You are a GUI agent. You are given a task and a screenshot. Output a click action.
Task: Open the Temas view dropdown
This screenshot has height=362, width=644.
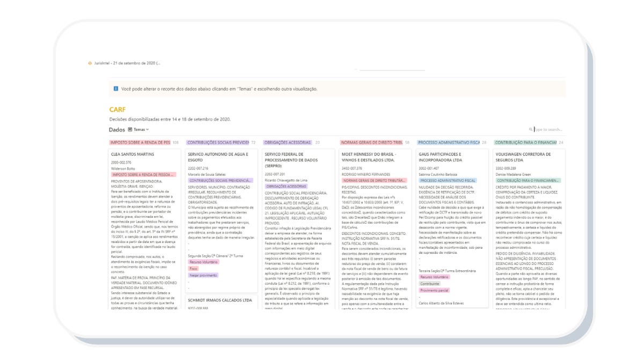point(141,129)
